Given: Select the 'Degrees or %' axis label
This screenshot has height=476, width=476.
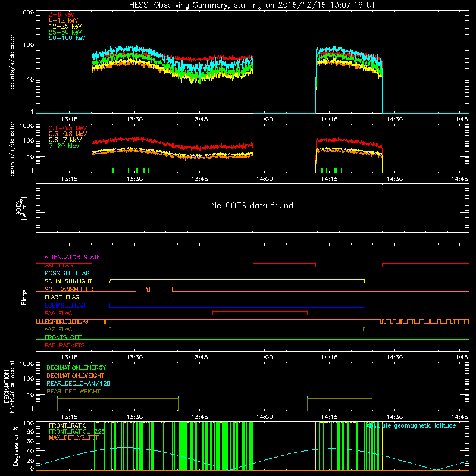Looking at the screenshot, I should [16, 446].
